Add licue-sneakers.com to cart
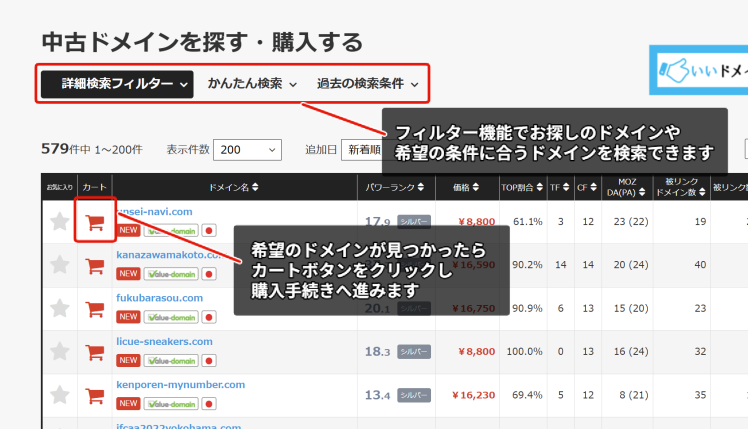 point(95,352)
